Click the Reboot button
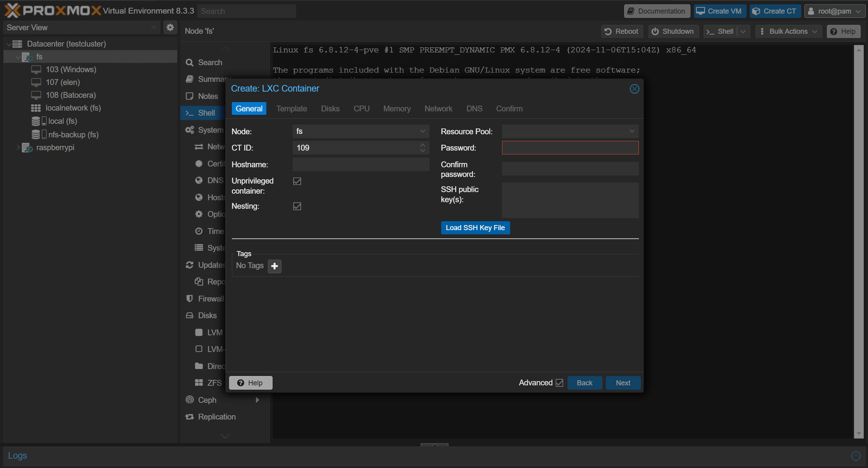The height and width of the screenshot is (468, 868). click(x=622, y=31)
